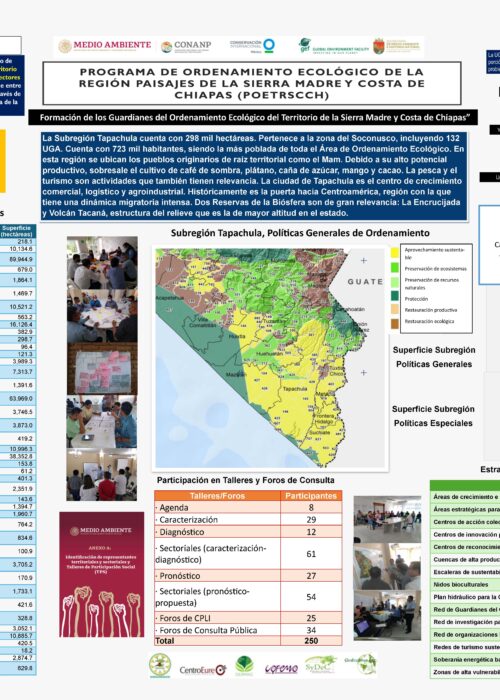Click the Talleres/Foros column header
The height and width of the screenshot is (700, 500).
click(x=217, y=496)
